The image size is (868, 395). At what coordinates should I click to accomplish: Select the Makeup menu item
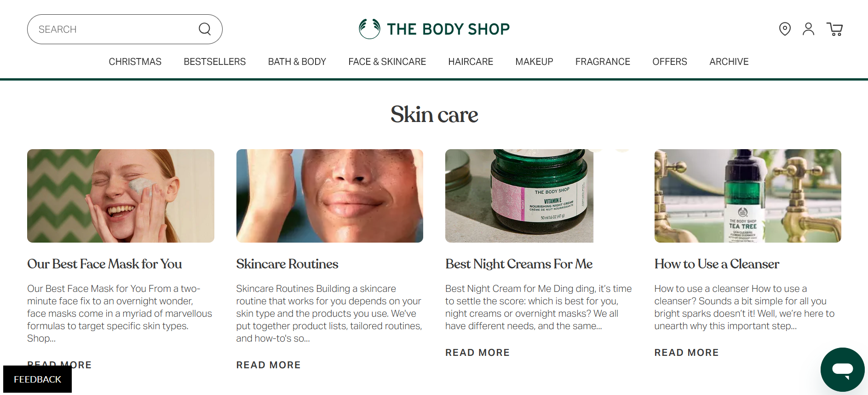(534, 62)
